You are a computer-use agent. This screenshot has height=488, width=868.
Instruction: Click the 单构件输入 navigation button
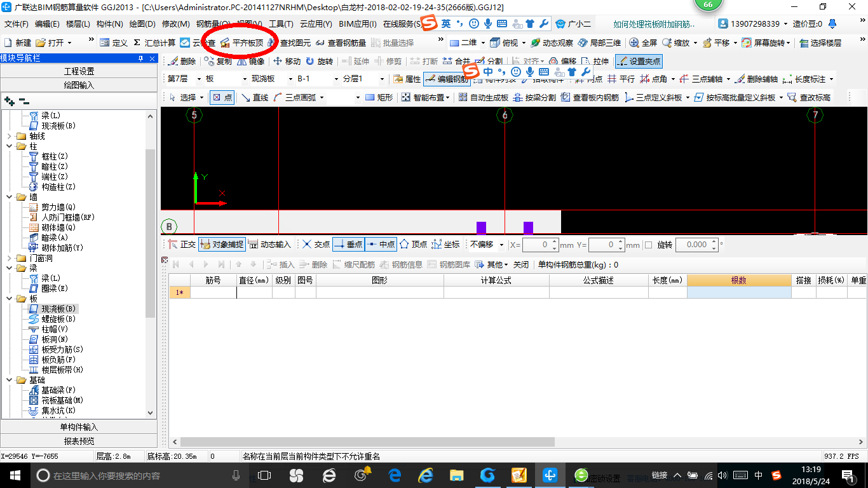[79, 427]
